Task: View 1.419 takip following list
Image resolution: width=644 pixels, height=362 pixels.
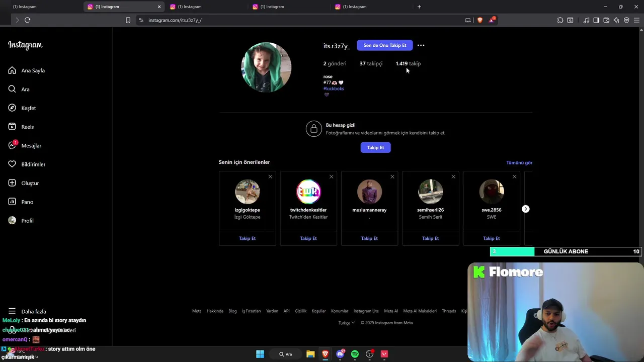Action: point(408,63)
